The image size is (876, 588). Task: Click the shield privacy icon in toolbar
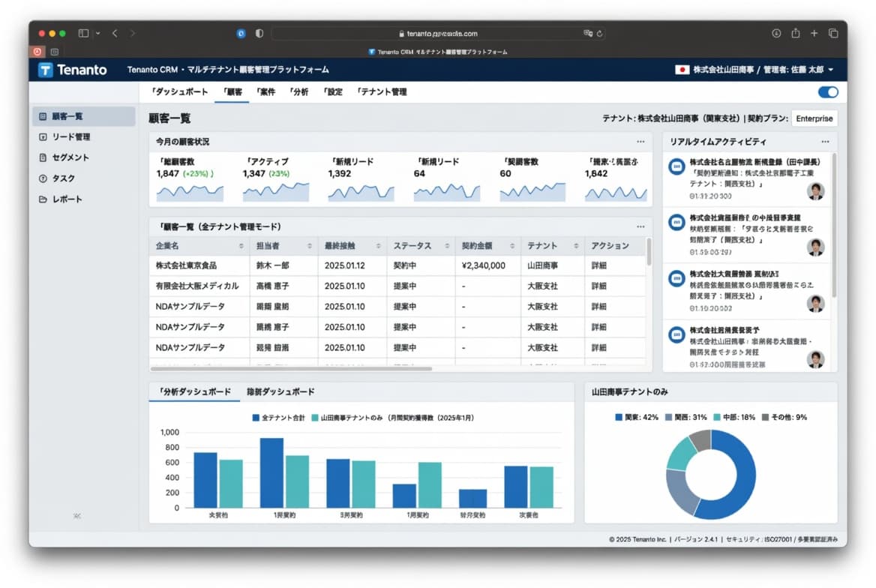(259, 34)
